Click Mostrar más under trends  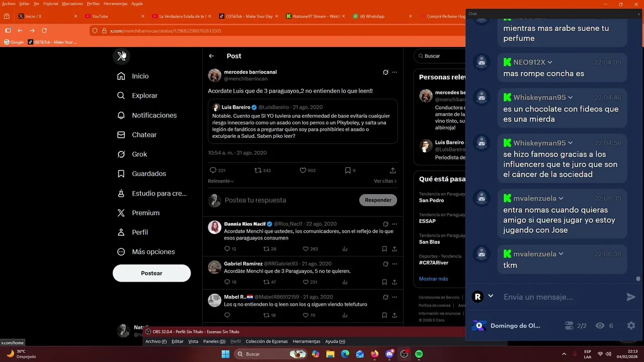(433, 279)
